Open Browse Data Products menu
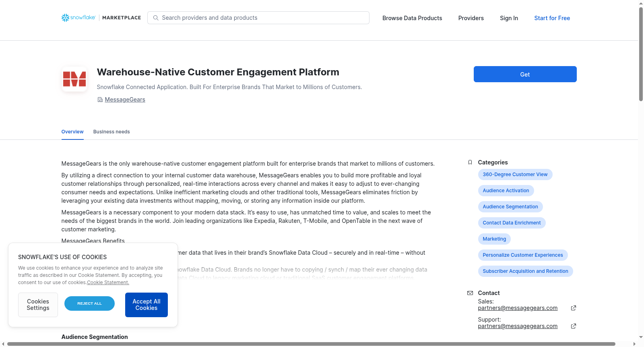This screenshot has width=644, height=347. [412, 18]
